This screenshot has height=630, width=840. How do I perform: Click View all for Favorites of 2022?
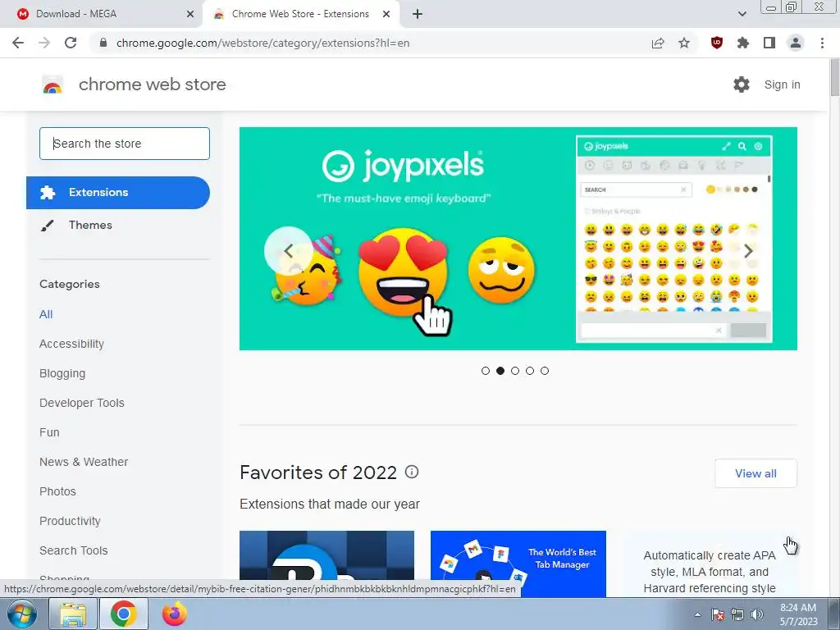[756, 473]
